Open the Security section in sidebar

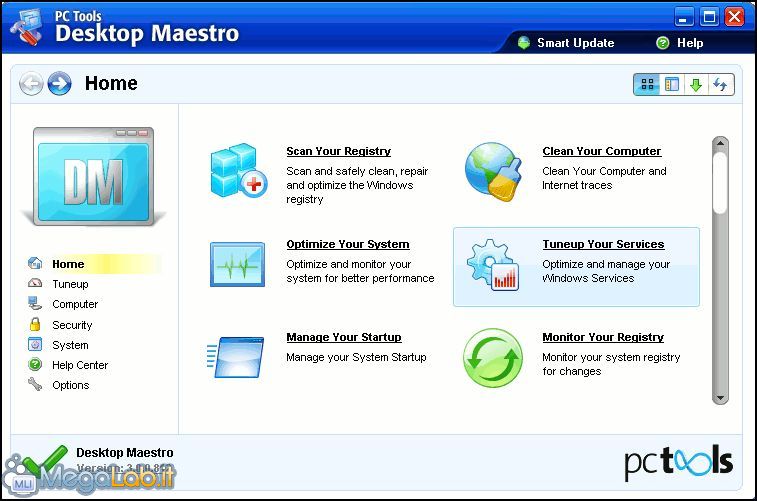(72, 325)
